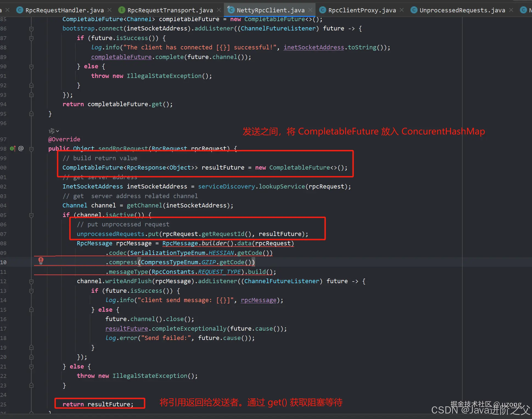Close the RpcClientProxy.java tab

[x=402, y=10]
